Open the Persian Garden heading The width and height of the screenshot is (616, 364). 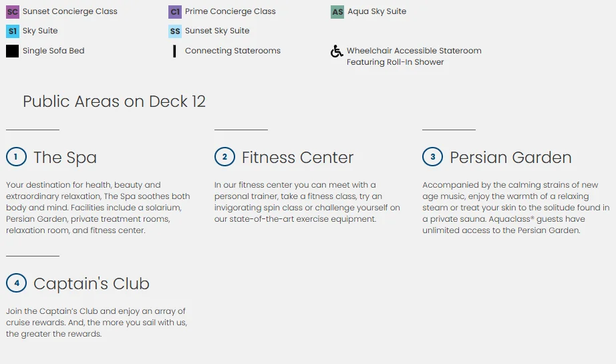pos(510,158)
